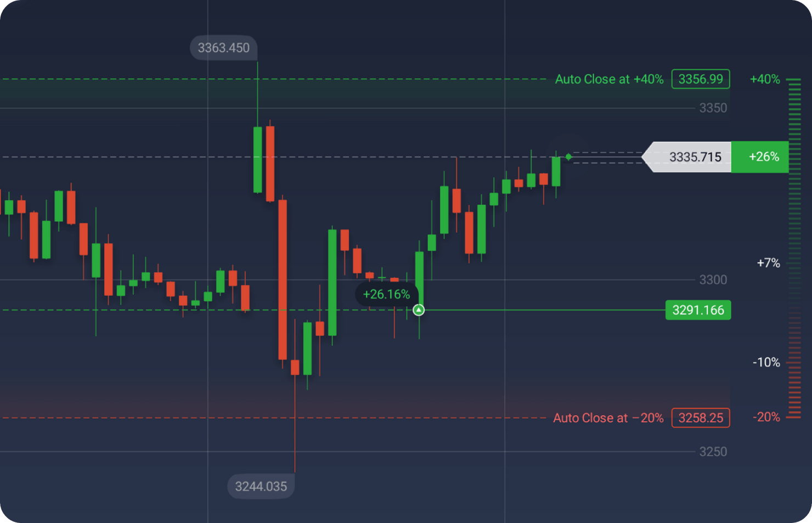Click the 3350 price axis label
This screenshot has height=523, width=812.
(x=713, y=108)
